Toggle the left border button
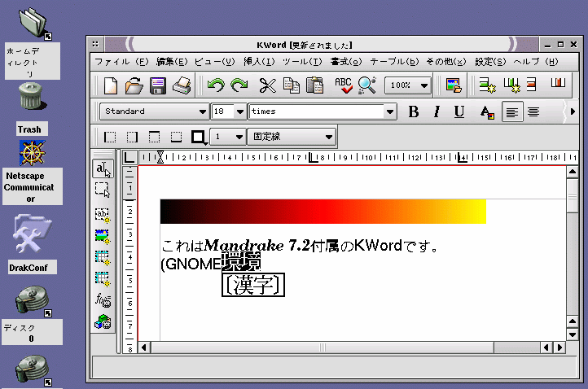Image resolution: width=588 pixels, height=389 pixels. 110,138
